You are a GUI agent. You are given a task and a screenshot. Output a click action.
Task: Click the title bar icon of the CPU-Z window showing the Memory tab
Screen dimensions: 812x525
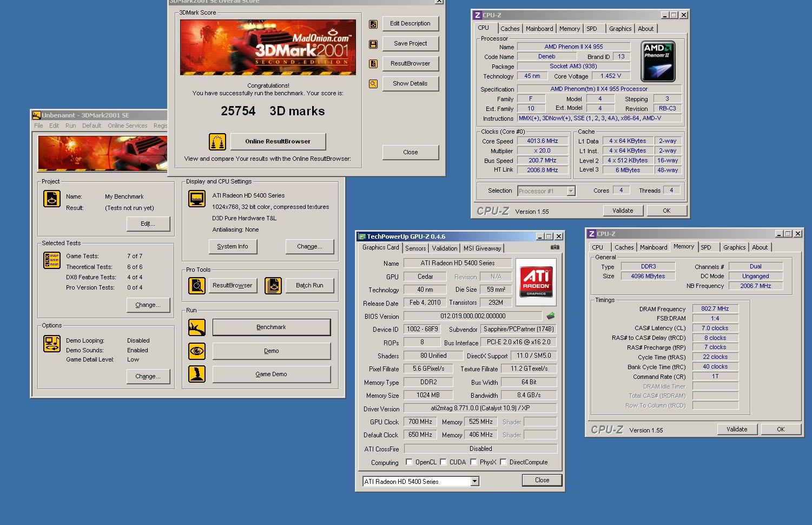(592, 234)
